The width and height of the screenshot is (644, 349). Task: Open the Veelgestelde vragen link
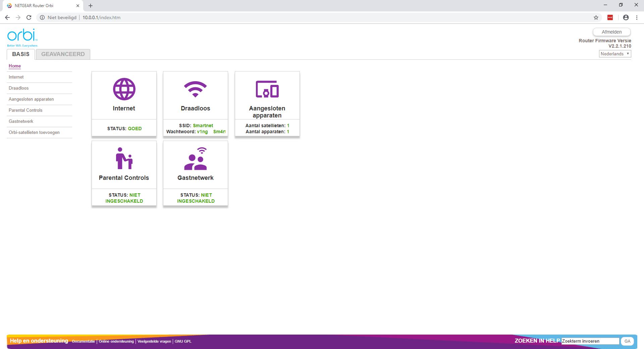coord(154,342)
